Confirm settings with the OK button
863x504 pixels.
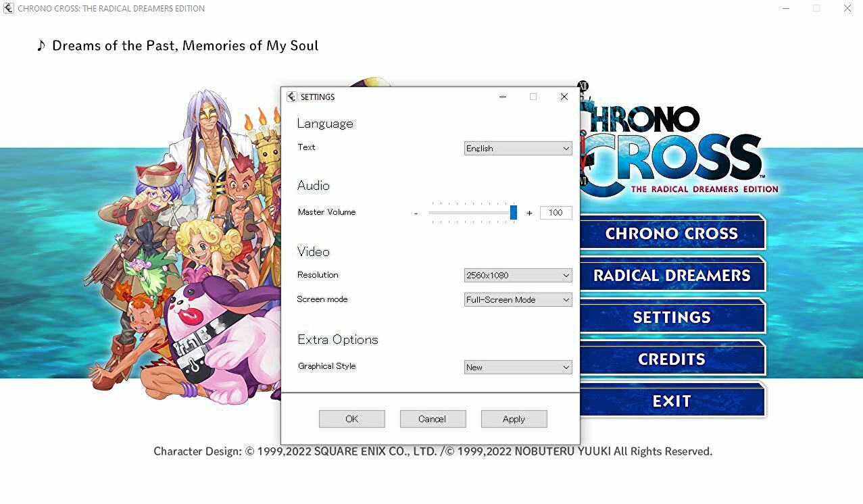click(x=352, y=419)
